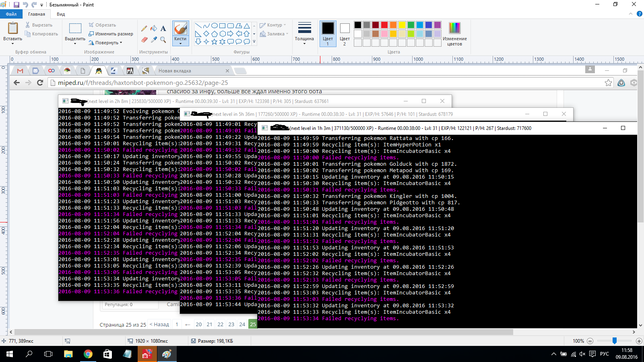644x362 pixels.
Task: Select the Fill with color bucket tool
Action: click(154, 29)
